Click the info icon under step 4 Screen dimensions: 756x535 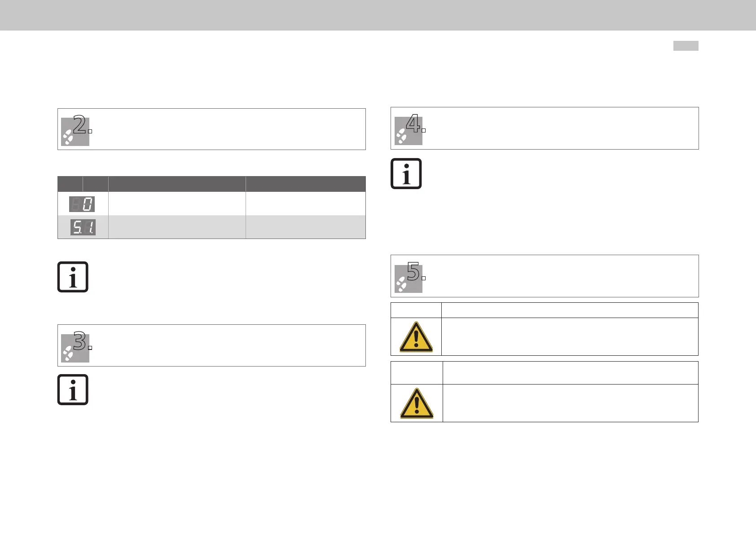(406, 173)
